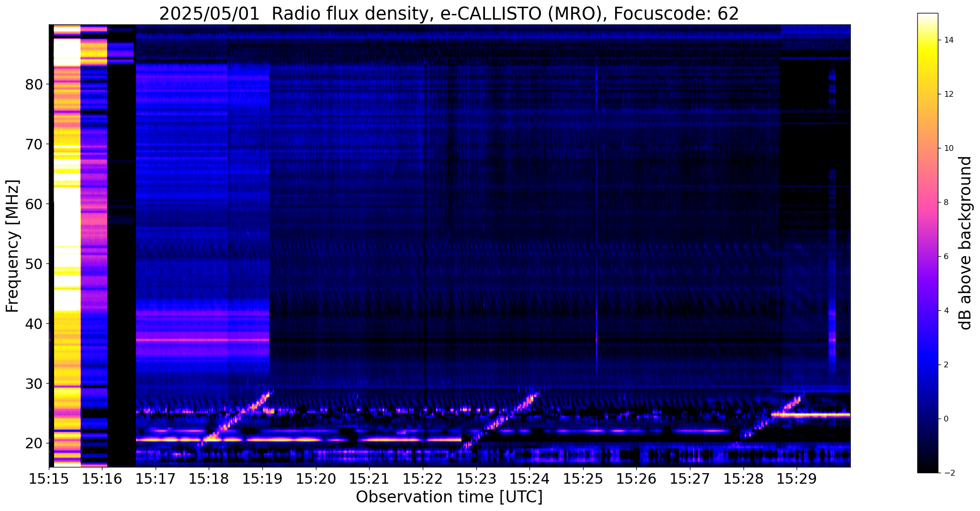The height and width of the screenshot is (511, 980).
Task: Click the bright white burst near 15:15
Action: [67, 246]
